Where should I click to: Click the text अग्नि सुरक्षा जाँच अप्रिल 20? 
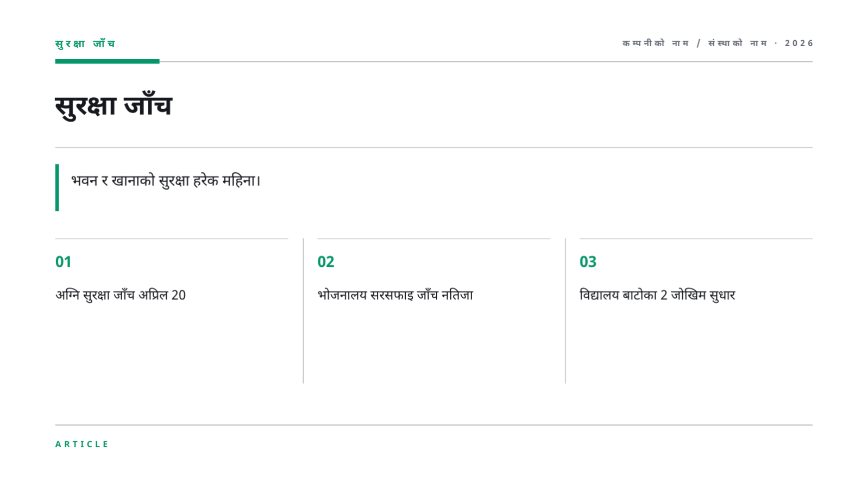[x=121, y=295]
